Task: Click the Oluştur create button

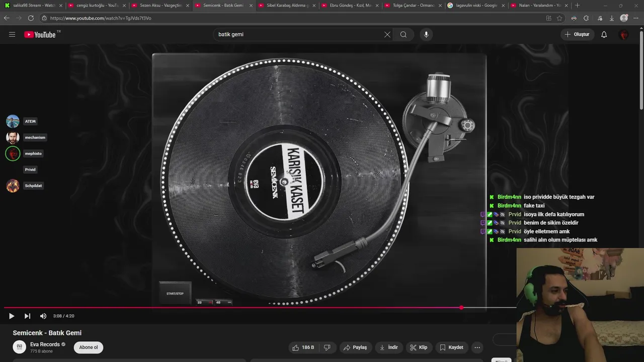Action: click(577, 35)
